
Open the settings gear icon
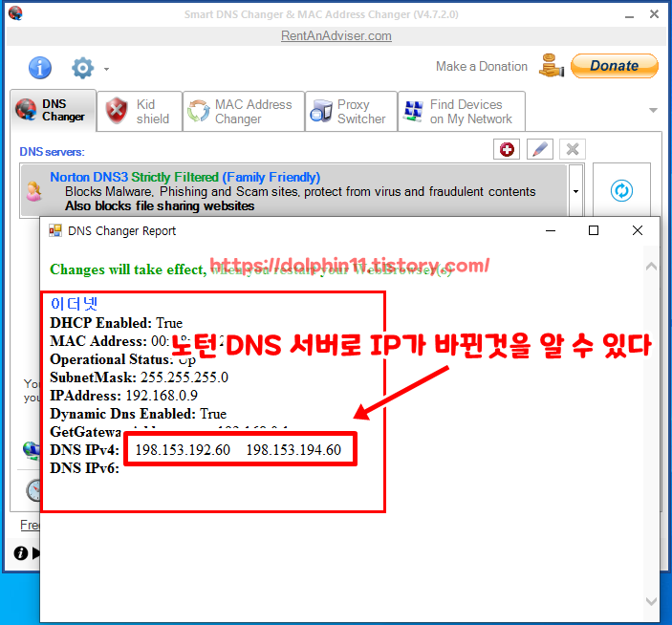tap(83, 68)
